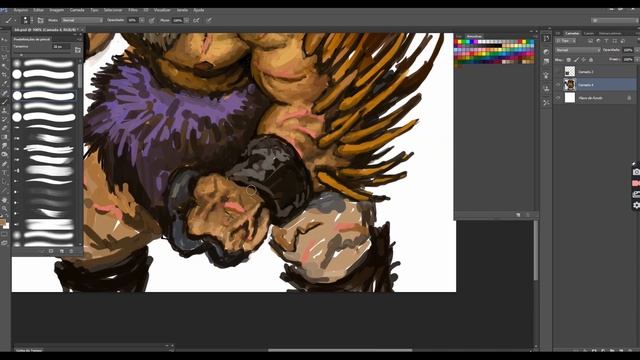Select the Move tool
The width and height of the screenshot is (640, 360).
tap(4, 40)
